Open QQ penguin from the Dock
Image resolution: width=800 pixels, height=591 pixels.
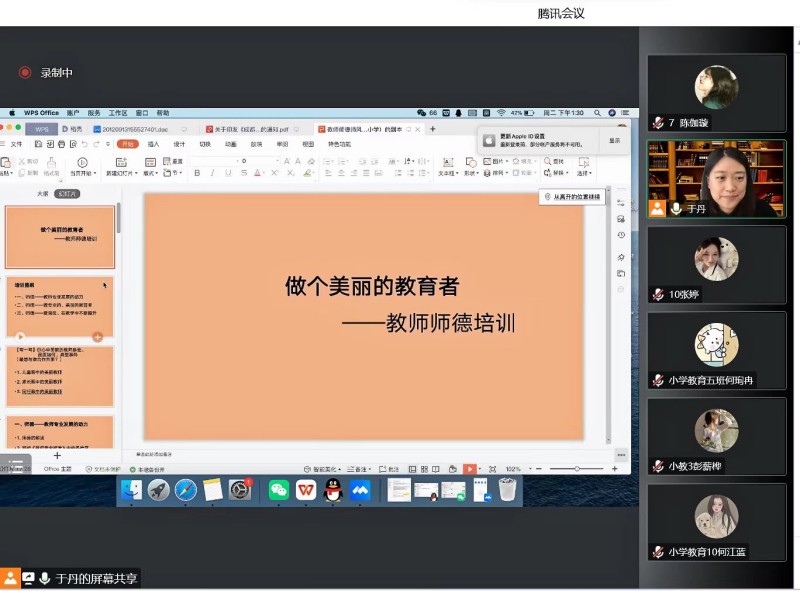333,490
